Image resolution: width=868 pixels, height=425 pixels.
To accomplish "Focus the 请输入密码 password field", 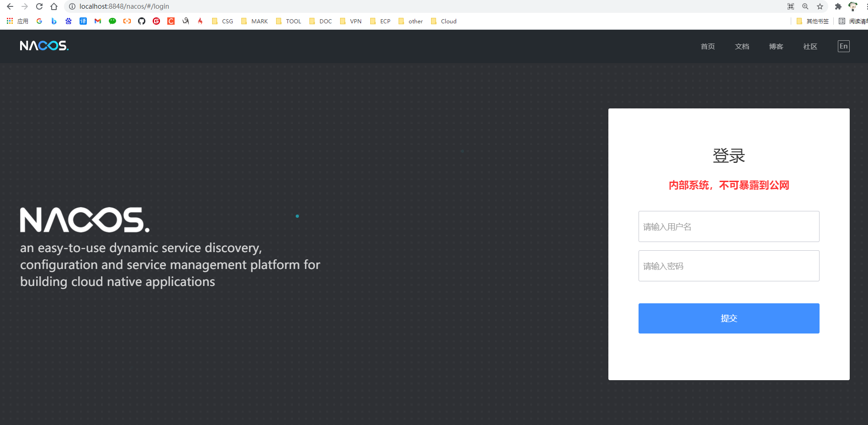I will pos(729,266).
